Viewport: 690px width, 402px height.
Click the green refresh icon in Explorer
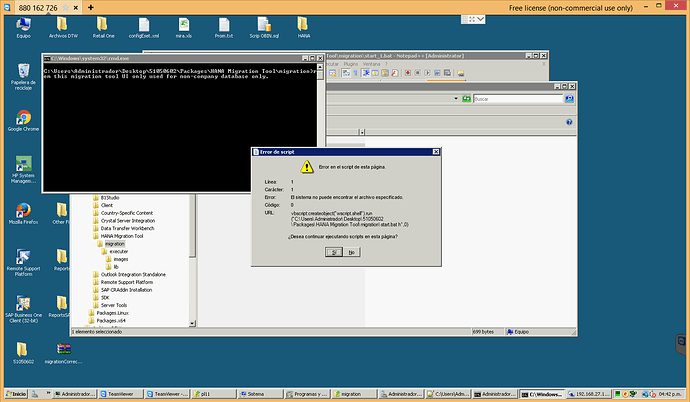coord(466,99)
